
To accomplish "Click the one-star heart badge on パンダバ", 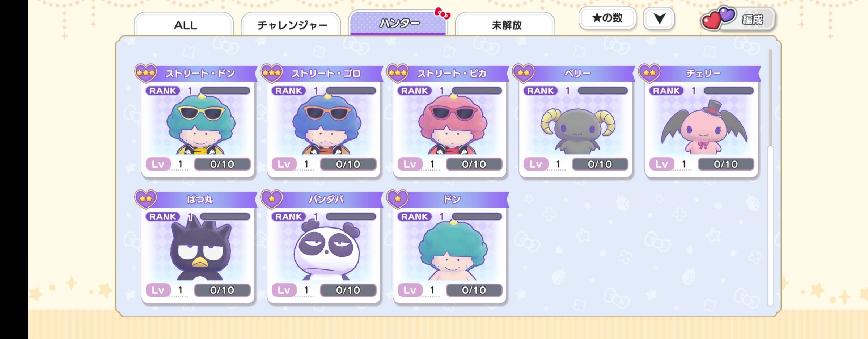I will point(272,199).
